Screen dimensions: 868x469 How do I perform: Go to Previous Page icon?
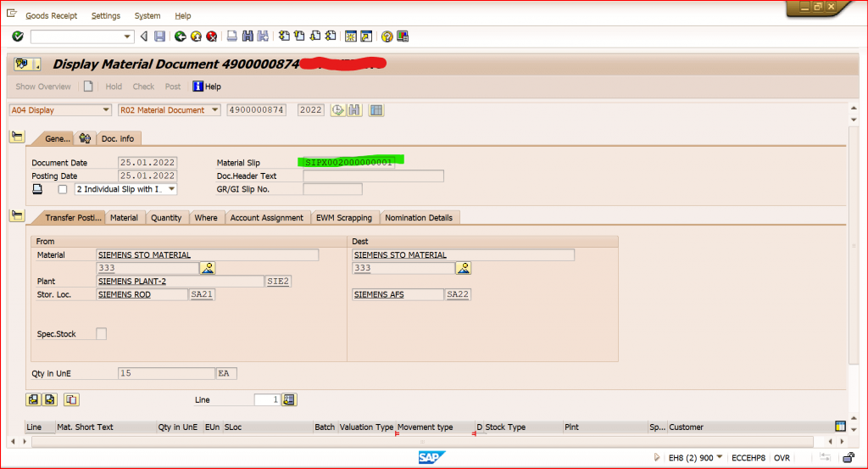(299, 36)
